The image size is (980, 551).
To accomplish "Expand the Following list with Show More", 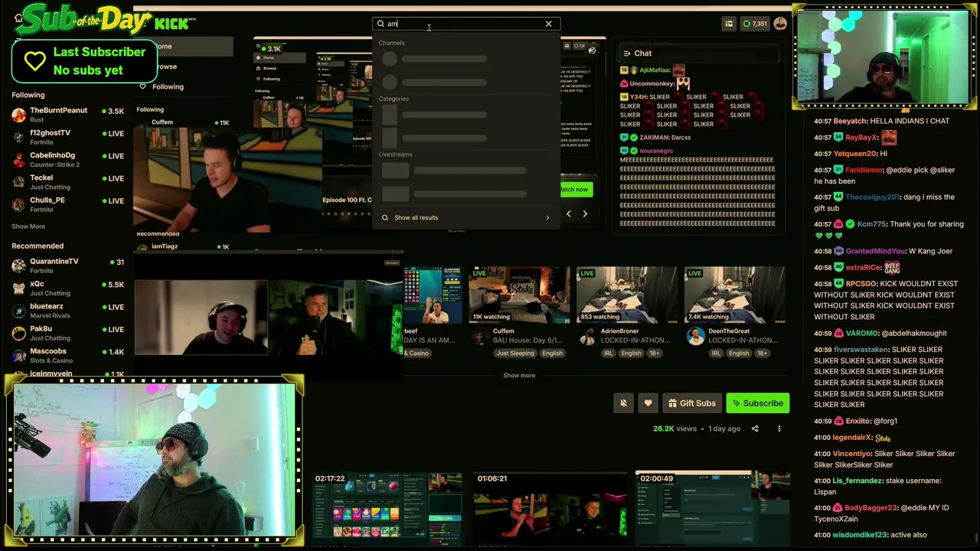I will coord(28,227).
